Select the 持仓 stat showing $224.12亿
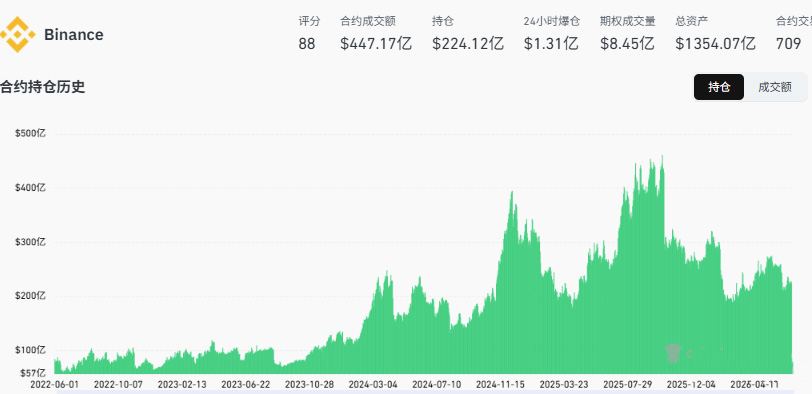 (468, 43)
